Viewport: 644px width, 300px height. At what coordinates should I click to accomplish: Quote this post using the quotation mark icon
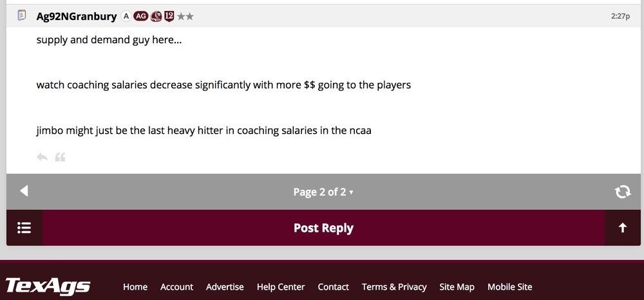pyautogui.click(x=60, y=156)
